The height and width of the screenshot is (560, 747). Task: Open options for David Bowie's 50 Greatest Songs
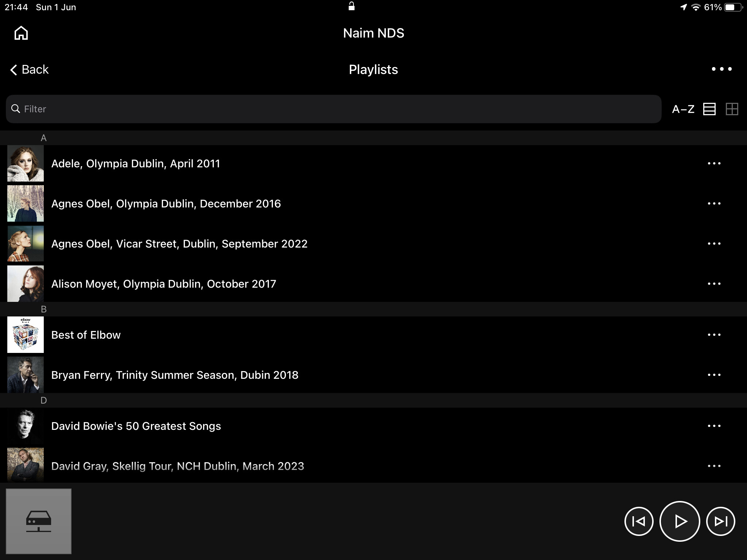[x=714, y=426]
